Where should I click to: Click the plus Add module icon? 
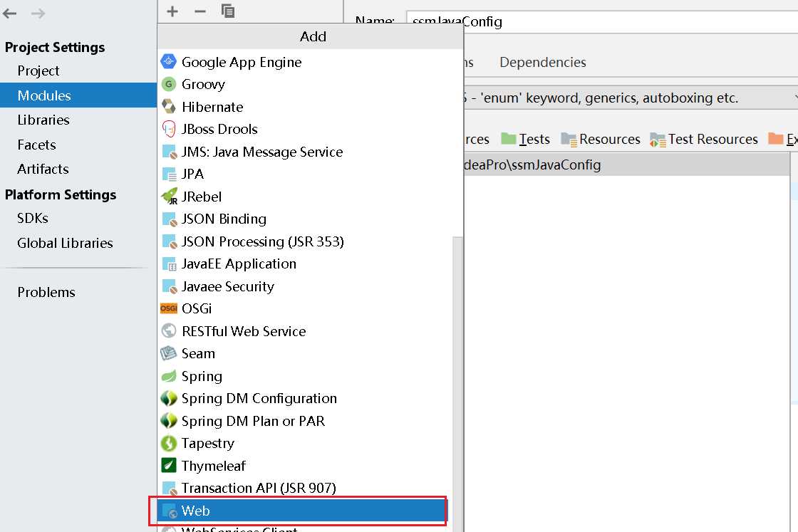[172, 11]
